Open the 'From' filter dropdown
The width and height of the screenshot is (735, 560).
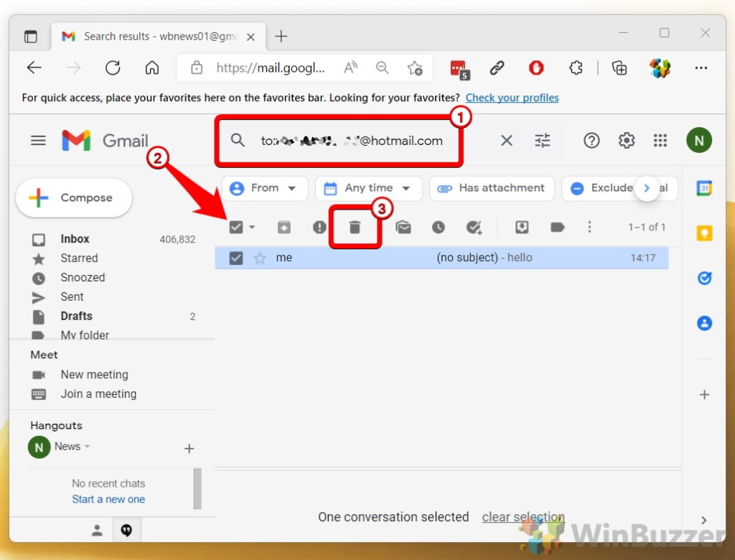coord(264,188)
